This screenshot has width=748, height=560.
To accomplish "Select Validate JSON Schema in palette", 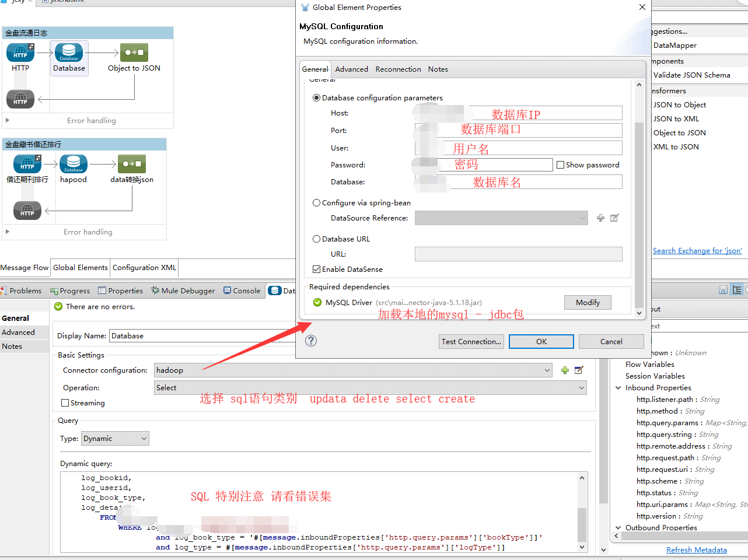I will (x=691, y=75).
